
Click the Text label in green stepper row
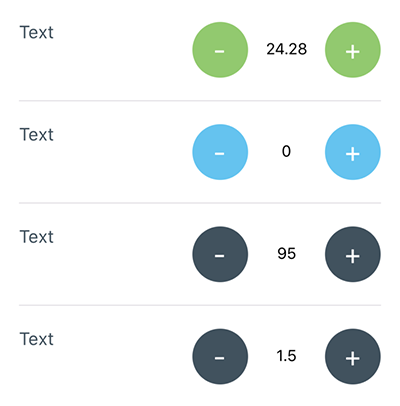coord(37,32)
